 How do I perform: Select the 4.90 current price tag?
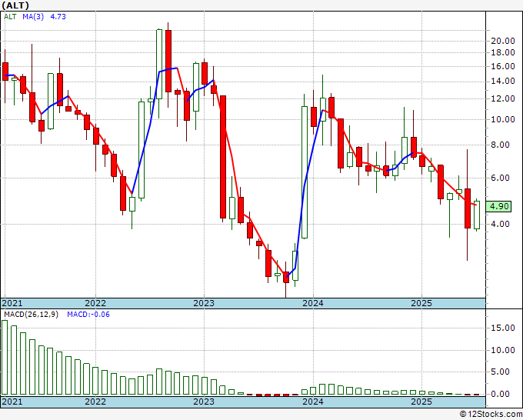[498, 206]
